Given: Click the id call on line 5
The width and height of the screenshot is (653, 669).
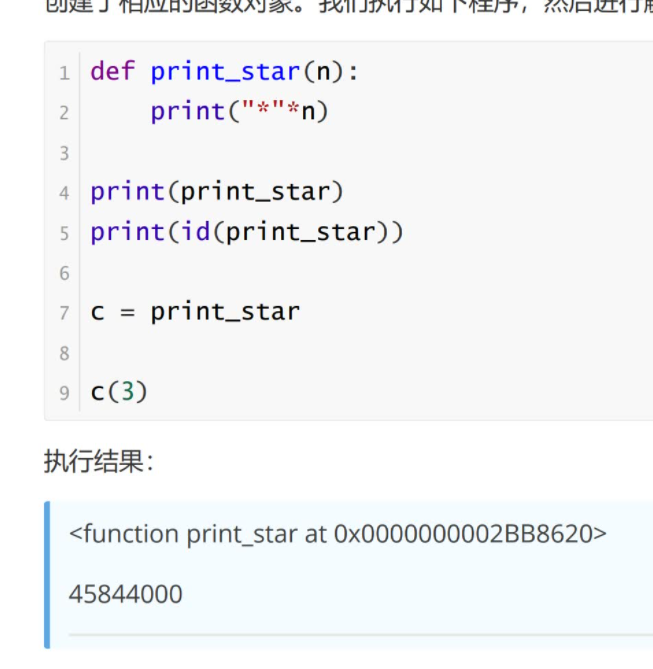Looking at the screenshot, I should [x=195, y=232].
